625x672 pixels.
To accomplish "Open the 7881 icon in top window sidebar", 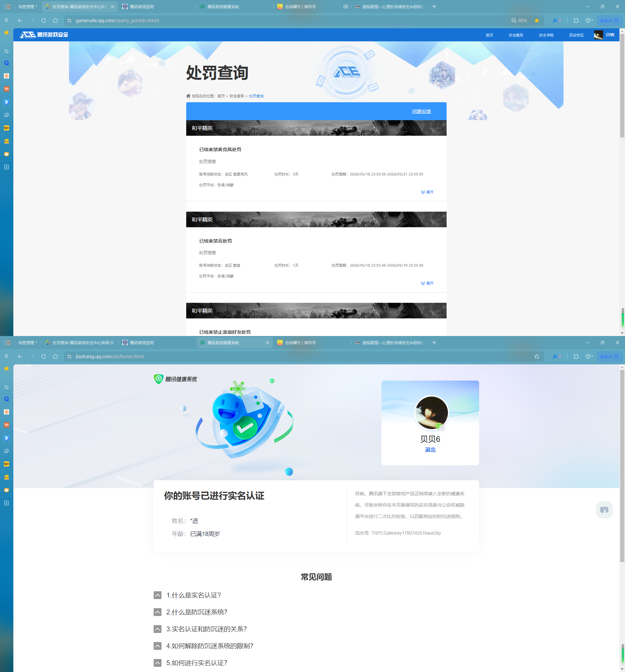I will coord(7,89).
